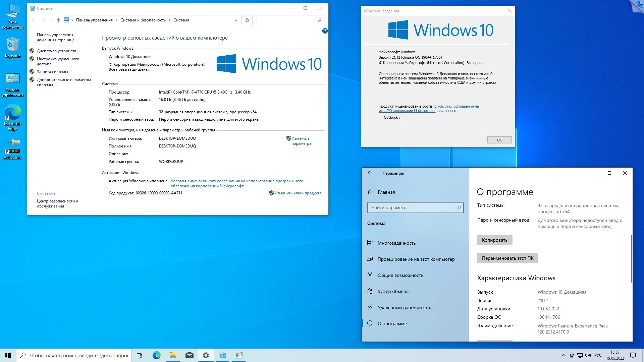The height and width of the screenshot is (362, 644).
Task: Go up one level in Control Panel
Action: pyautogui.click(x=58, y=20)
